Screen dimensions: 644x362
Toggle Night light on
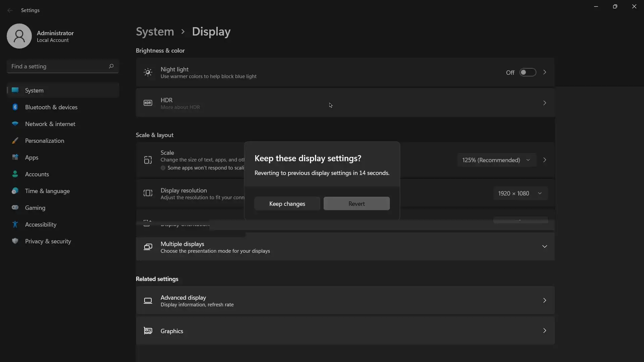coord(527,72)
